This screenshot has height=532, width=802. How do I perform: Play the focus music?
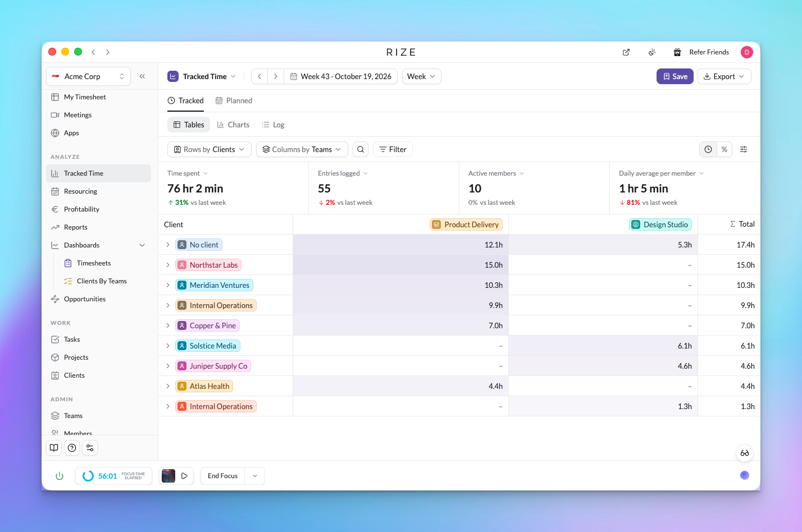tap(184, 476)
